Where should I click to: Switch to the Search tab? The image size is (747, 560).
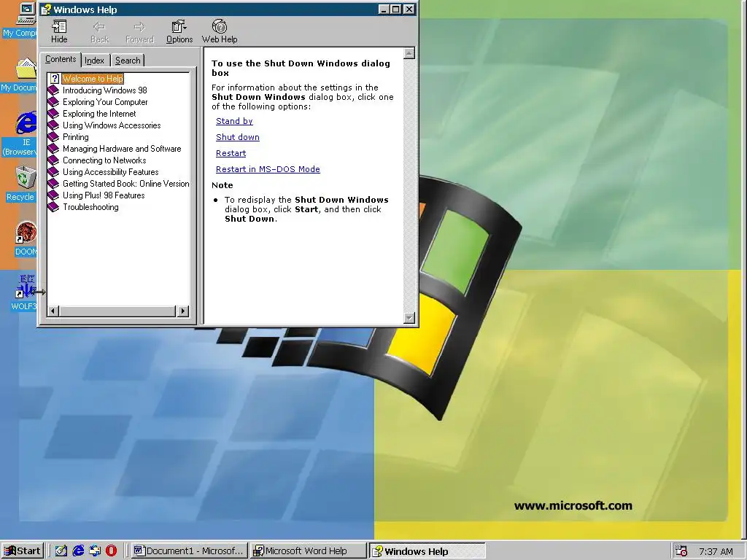128,61
